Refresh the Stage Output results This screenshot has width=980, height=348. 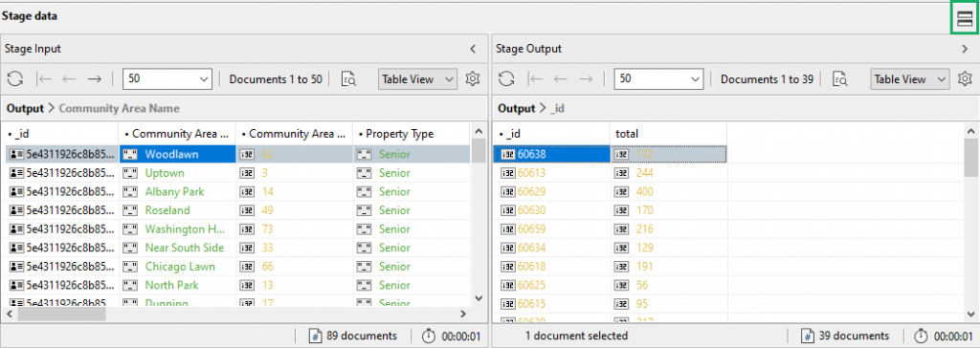click(506, 78)
